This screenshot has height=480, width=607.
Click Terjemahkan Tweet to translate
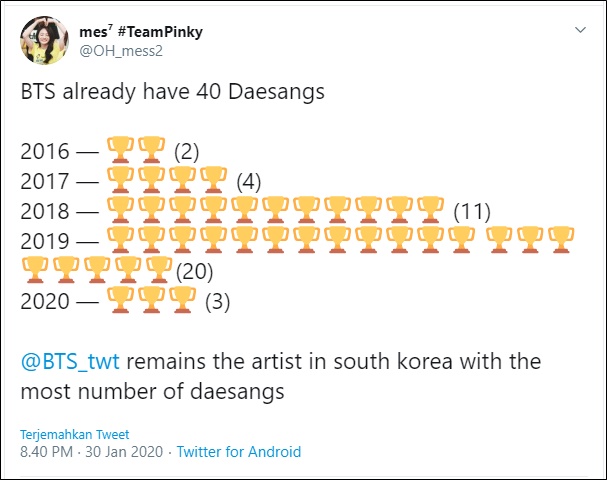[75, 434]
